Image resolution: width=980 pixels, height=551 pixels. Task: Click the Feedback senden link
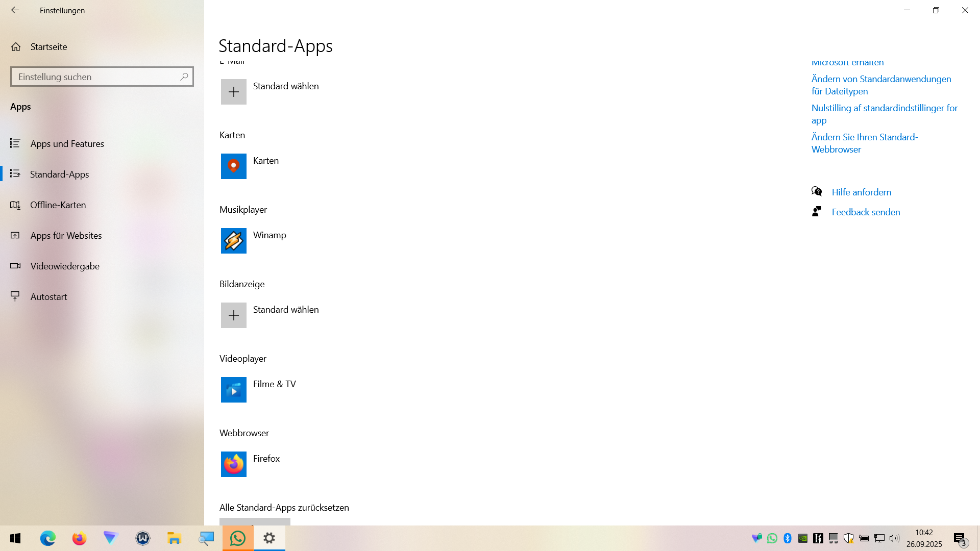click(x=866, y=212)
